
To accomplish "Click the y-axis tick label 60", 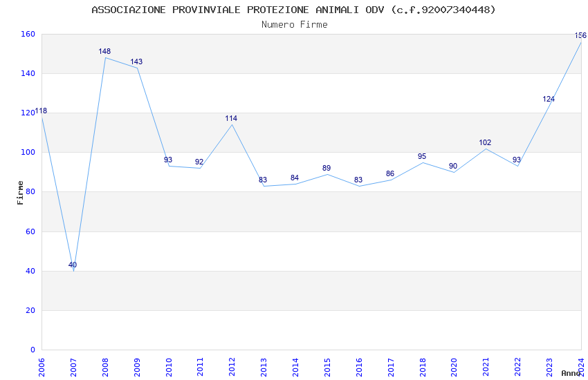I will [30, 231].
